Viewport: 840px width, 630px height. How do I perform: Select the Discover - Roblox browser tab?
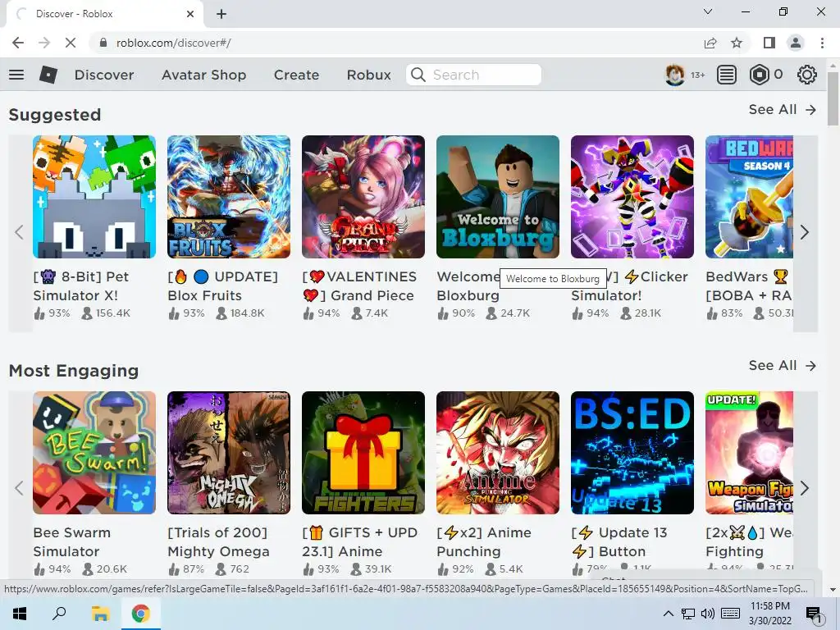point(105,14)
